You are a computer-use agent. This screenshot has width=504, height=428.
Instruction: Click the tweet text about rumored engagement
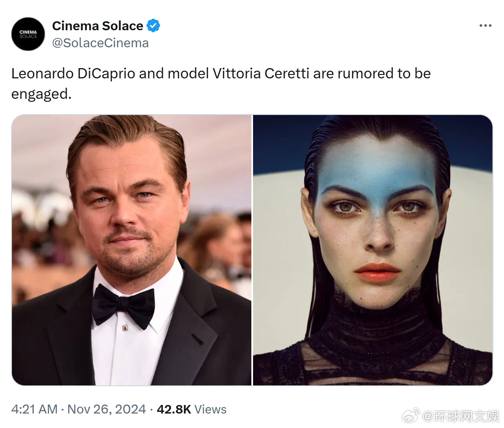click(x=221, y=83)
